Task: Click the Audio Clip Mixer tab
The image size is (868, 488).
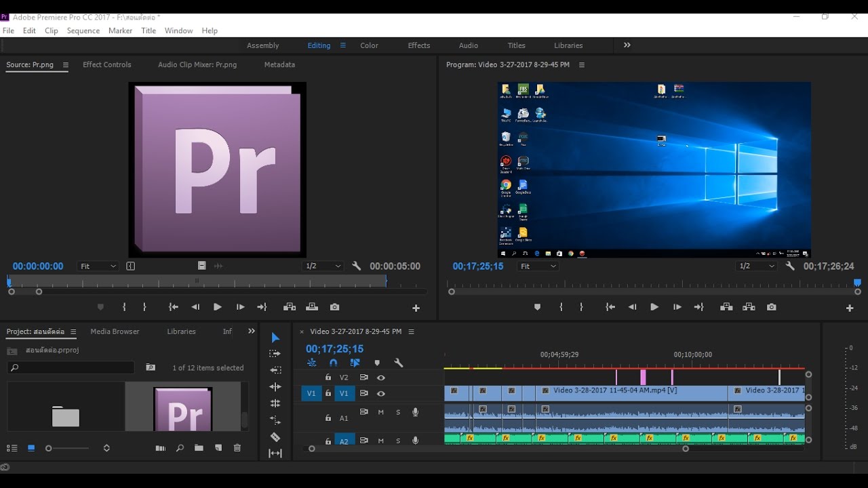Action: pos(197,65)
